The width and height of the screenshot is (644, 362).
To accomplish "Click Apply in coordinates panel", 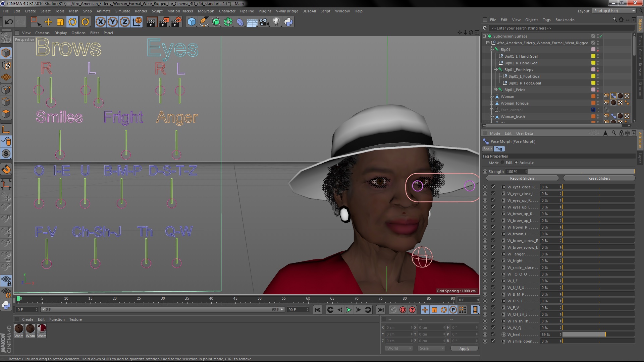I will [464, 349].
